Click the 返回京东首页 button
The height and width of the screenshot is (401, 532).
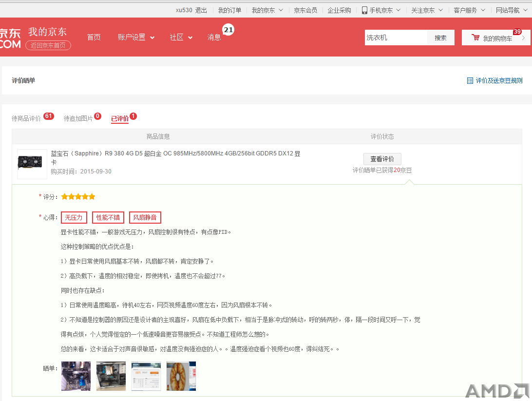(48, 45)
